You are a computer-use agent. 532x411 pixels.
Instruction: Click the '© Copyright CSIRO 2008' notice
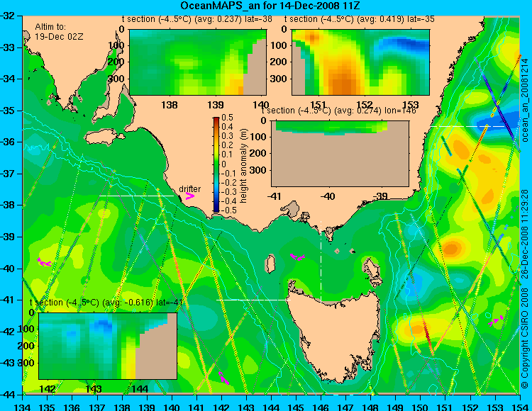click(x=525, y=337)
